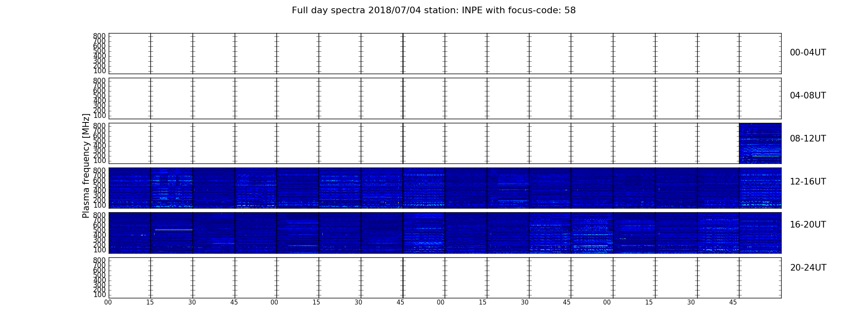Click the leftmost "00" time axis label
This screenshot has height=331, width=868.
[108, 302]
